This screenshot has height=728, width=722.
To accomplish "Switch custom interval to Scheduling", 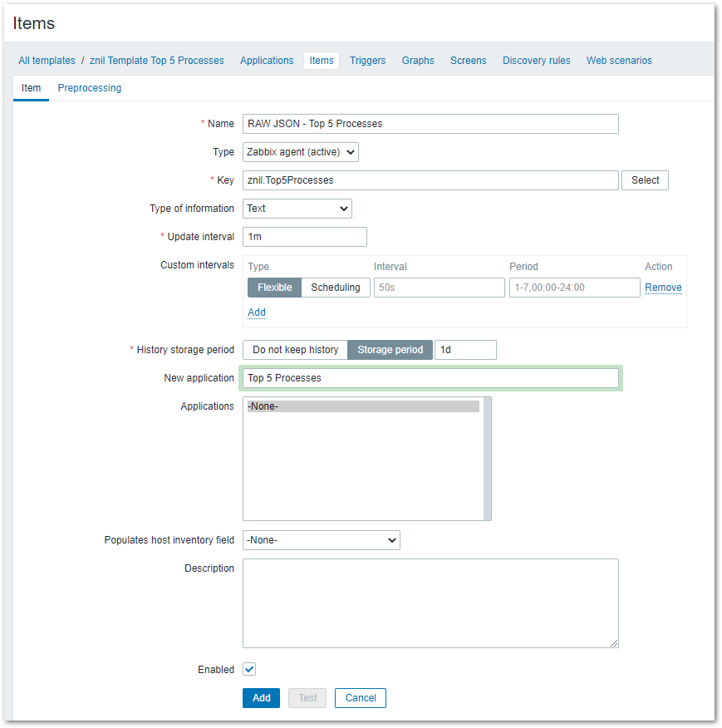I will point(335,288).
